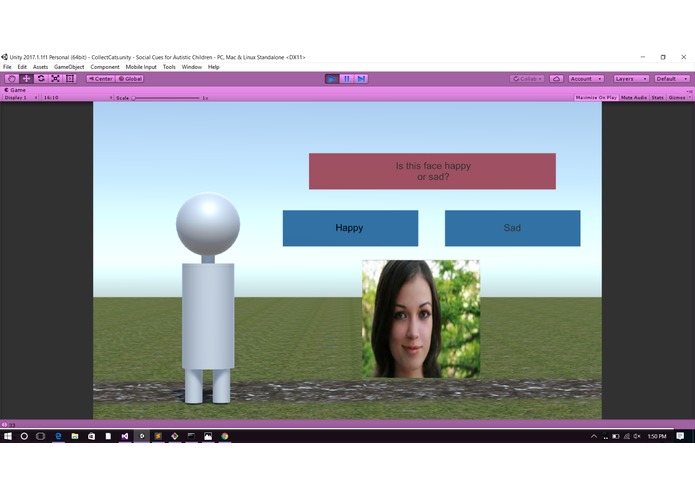Toggle the Stats overlay
Viewport: 695px width, 494px height.
657,97
